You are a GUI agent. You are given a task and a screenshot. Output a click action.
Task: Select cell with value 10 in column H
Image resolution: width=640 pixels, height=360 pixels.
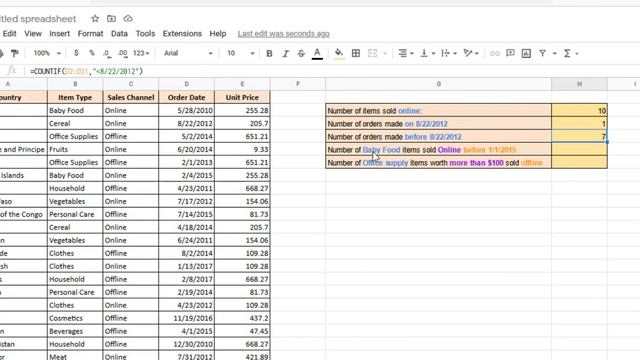click(579, 111)
